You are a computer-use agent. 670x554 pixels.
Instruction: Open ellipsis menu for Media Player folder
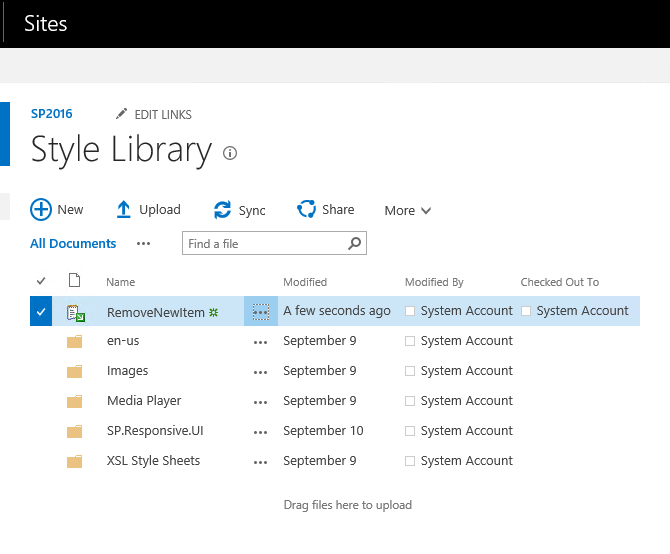261,401
